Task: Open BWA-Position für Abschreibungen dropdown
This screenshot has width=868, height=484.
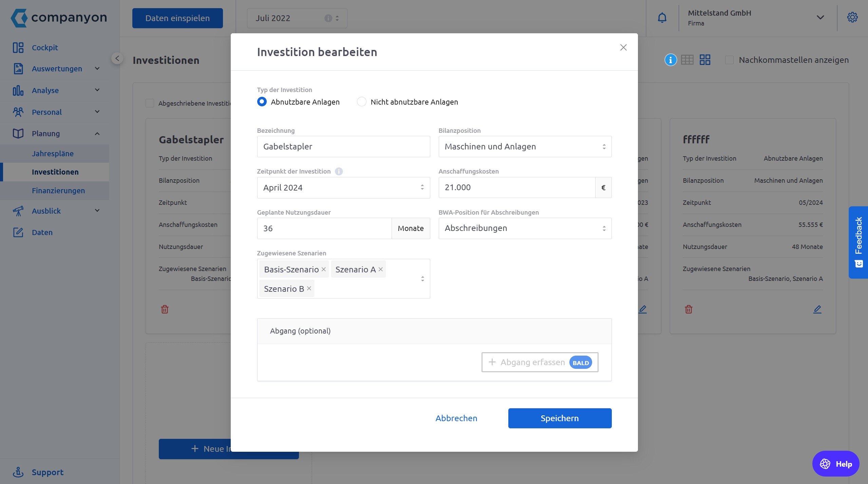Action: tap(525, 228)
